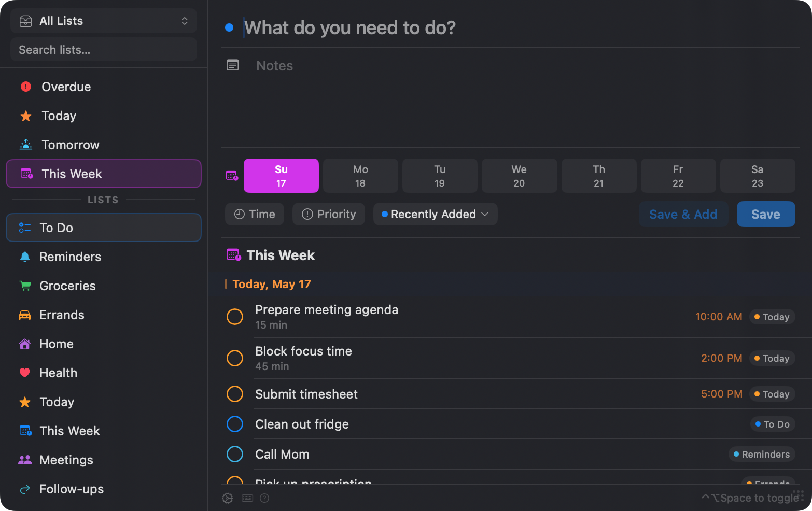Viewport: 812px width, 511px height.
Task: Open the Recently Added list picker
Action: pos(435,214)
